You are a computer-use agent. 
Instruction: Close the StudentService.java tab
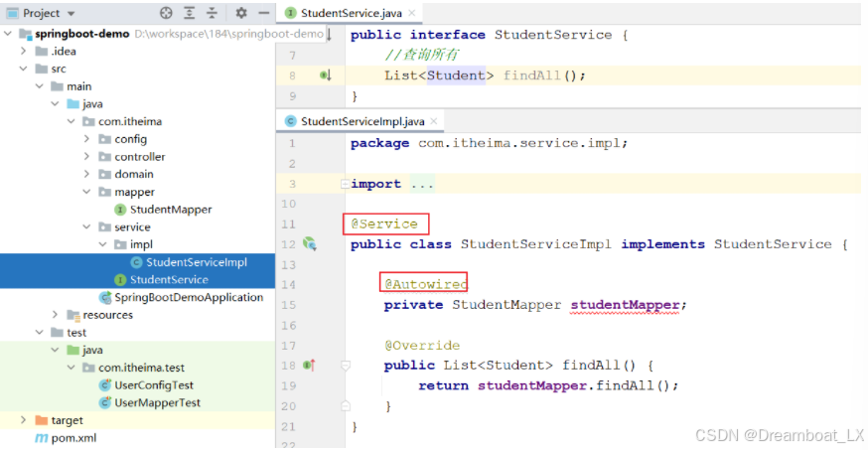tap(412, 13)
